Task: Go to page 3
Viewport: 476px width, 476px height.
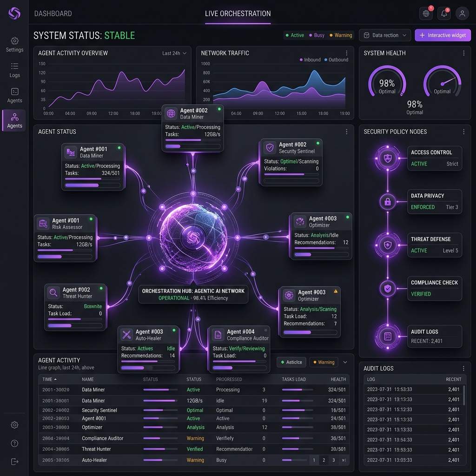Action: pos(334,460)
